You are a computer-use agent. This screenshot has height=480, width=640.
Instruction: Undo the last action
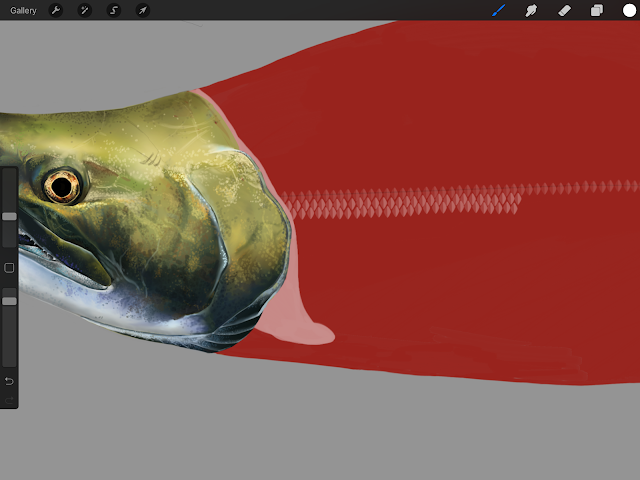click(9, 381)
